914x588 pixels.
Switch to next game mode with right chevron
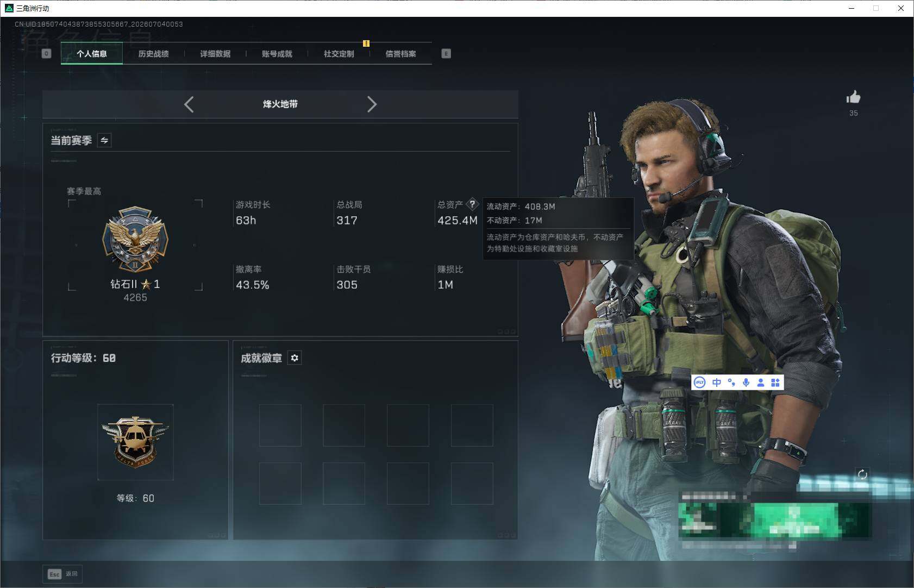tap(372, 104)
